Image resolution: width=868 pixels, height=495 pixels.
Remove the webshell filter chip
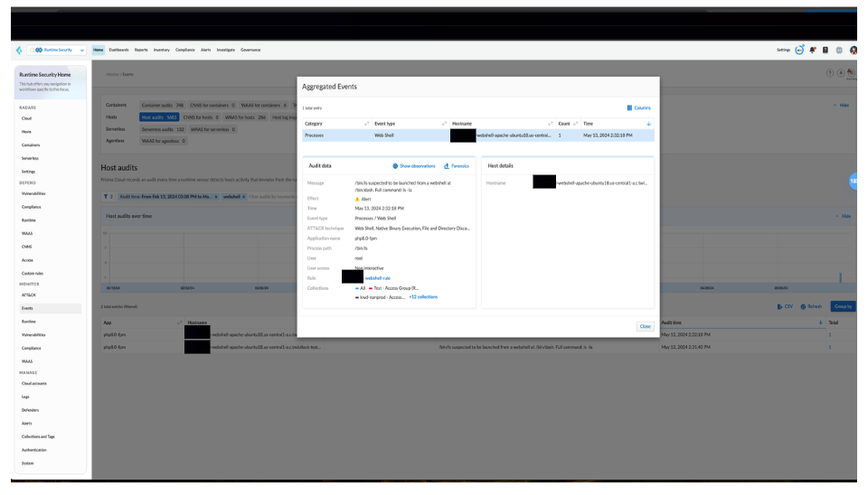(x=243, y=197)
